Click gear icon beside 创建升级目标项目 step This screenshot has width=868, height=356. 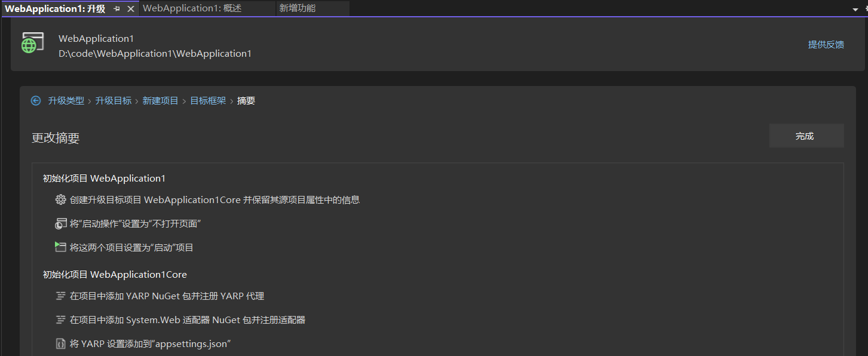(60, 200)
